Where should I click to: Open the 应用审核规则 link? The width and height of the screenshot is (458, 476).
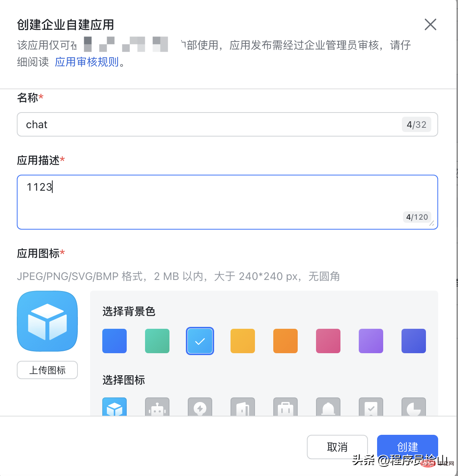coord(86,62)
